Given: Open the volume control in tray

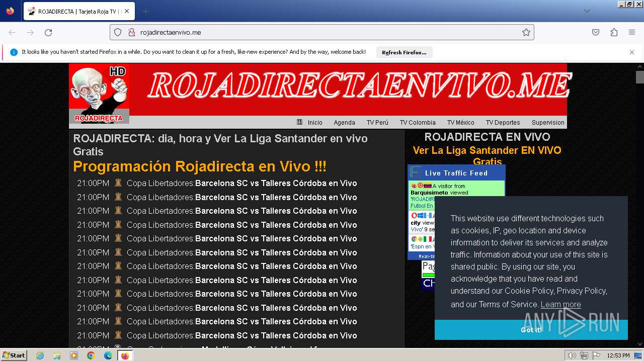Looking at the screenshot, I should 572,355.
